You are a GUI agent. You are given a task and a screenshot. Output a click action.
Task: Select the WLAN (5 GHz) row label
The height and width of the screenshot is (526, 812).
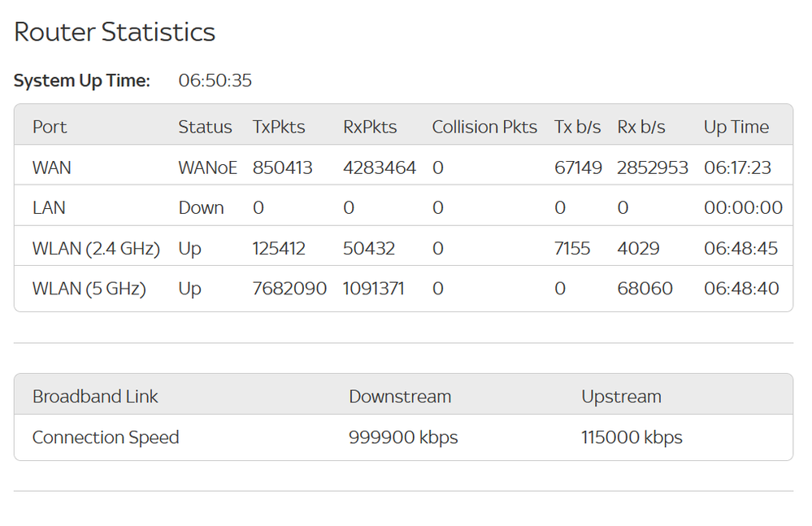89,289
